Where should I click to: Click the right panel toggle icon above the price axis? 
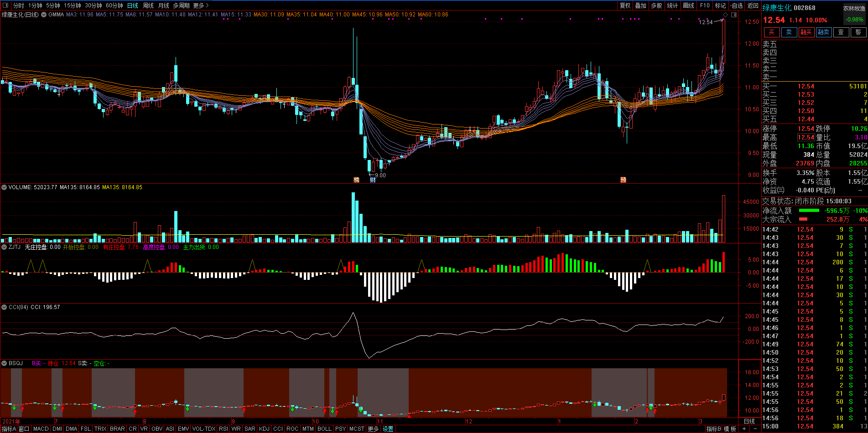tap(734, 15)
